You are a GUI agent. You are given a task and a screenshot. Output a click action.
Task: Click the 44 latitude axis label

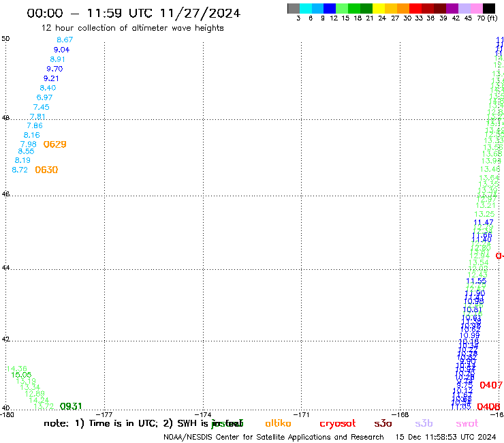pyautogui.click(x=5, y=268)
